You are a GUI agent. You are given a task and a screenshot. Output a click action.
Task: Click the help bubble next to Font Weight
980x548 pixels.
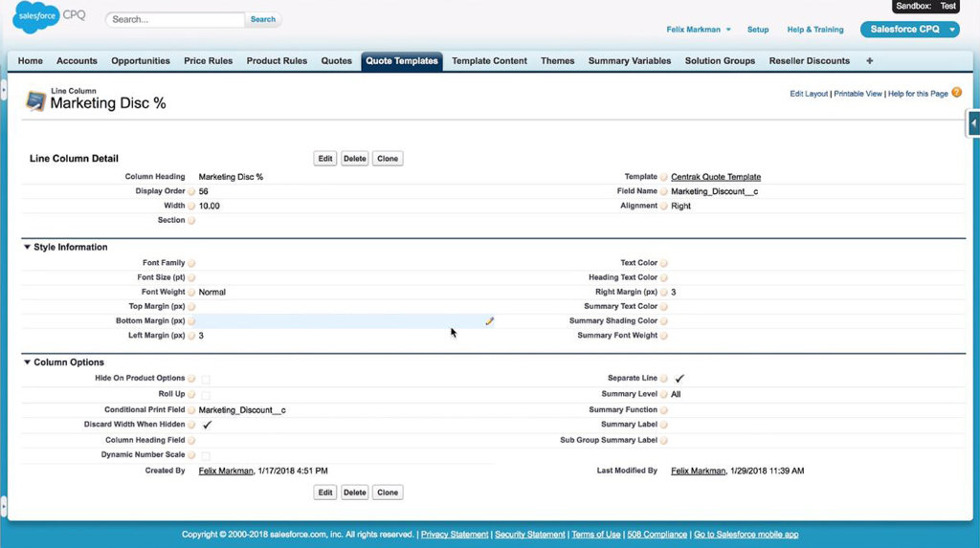[x=191, y=292]
